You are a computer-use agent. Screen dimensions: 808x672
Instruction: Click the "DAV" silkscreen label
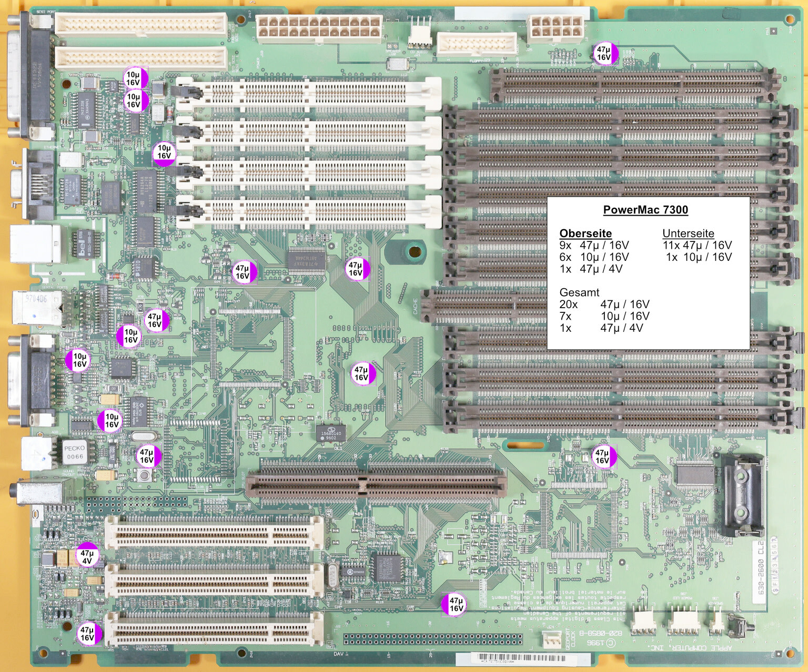[x=339, y=654]
